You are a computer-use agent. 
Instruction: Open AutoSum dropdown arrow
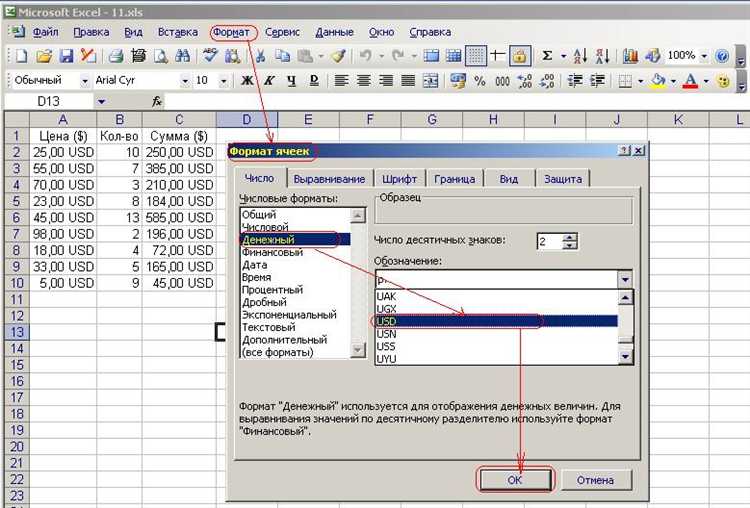[563, 56]
